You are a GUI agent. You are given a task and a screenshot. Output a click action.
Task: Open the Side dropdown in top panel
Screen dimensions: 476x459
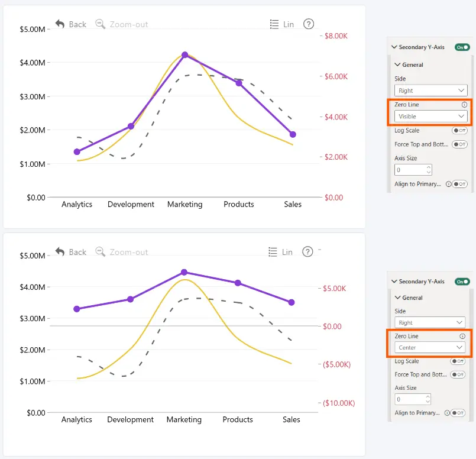(x=430, y=90)
